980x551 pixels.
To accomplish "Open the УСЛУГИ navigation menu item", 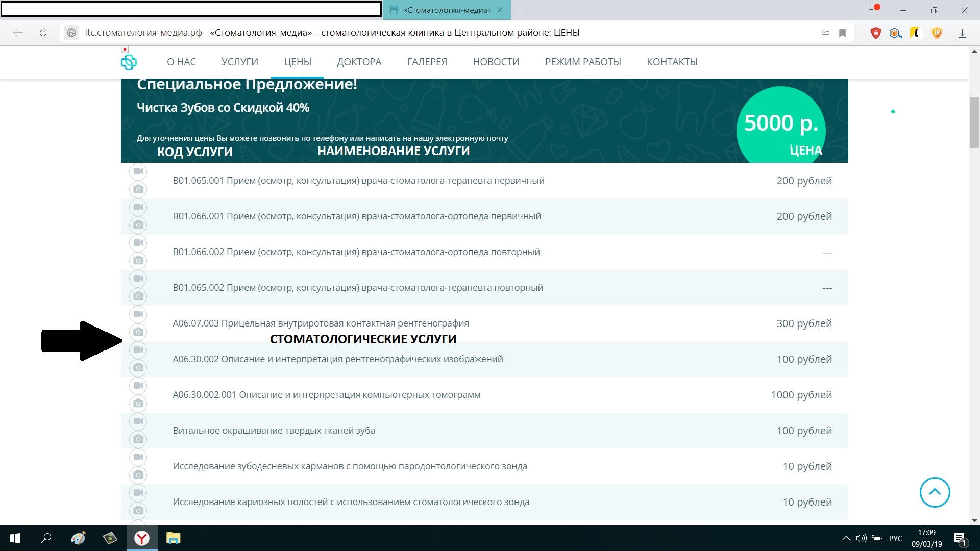I will click(240, 62).
